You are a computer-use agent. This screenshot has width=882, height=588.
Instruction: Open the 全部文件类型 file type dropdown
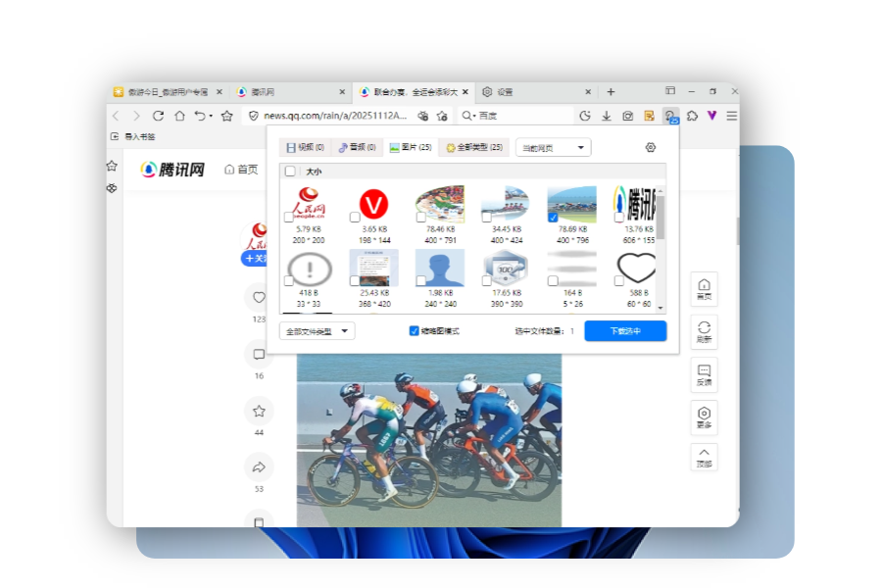click(x=317, y=331)
